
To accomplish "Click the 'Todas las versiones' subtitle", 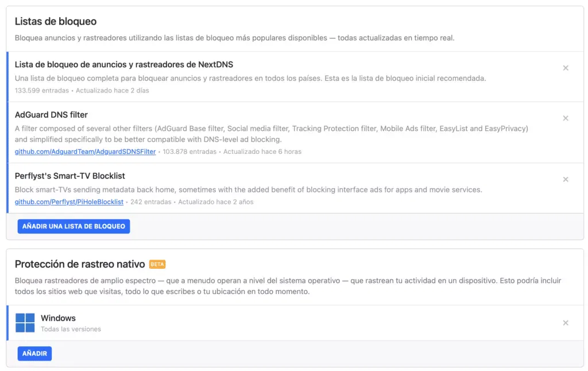I will click(x=71, y=329).
